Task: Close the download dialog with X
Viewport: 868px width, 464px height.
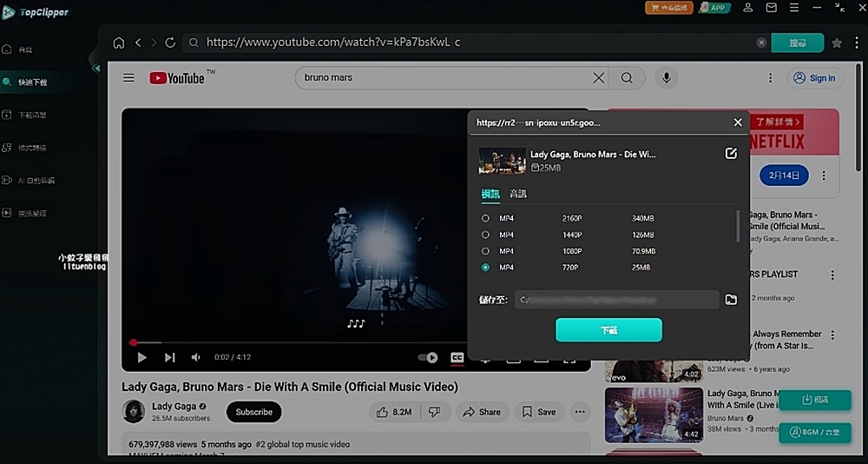Action: point(738,123)
